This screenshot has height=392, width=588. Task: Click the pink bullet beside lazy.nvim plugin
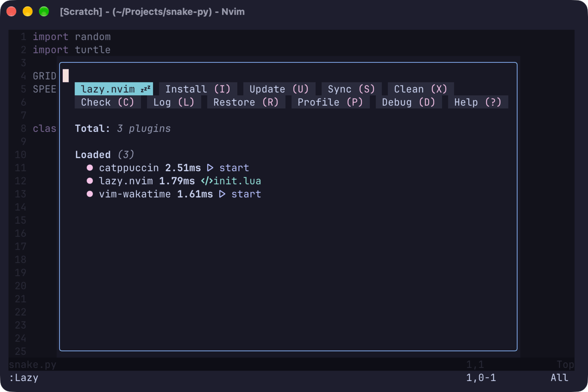click(90, 181)
